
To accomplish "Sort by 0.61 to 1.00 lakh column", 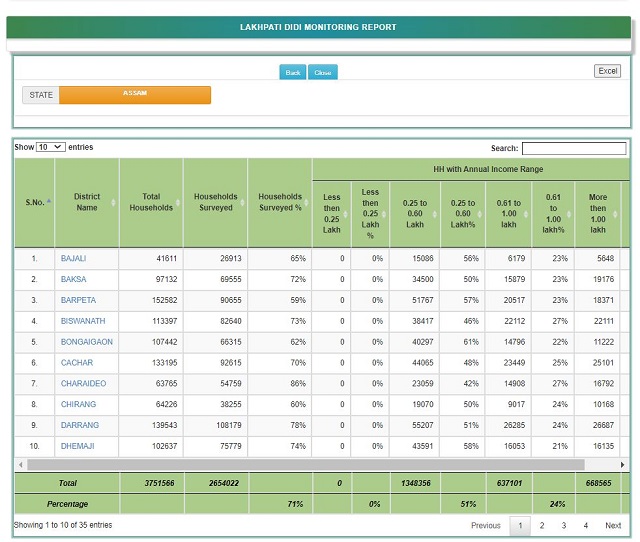I will (508, 214).
